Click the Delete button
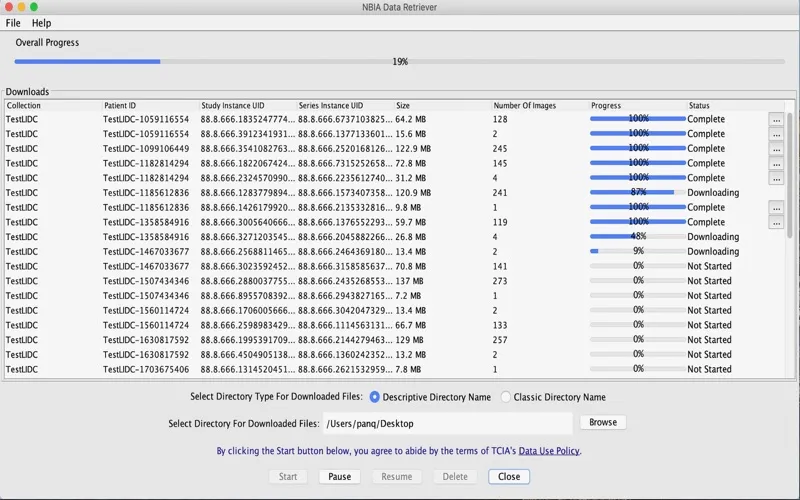 455,477
